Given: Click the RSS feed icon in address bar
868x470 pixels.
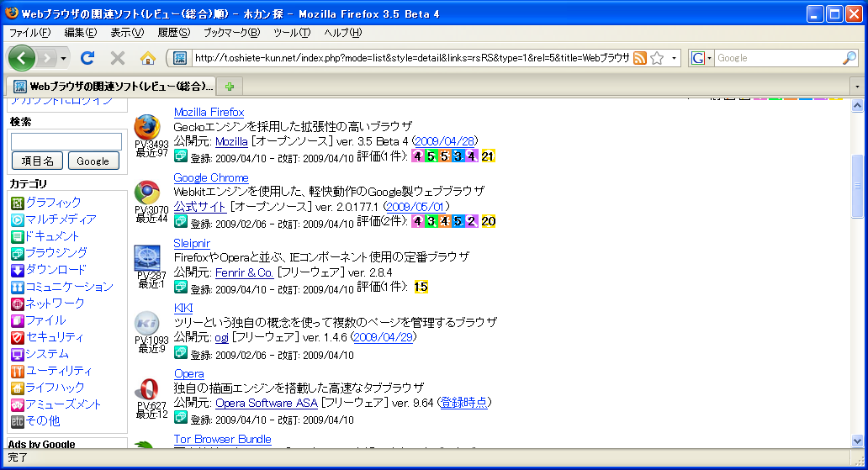Looking at the screenshot, I should 640,57.
